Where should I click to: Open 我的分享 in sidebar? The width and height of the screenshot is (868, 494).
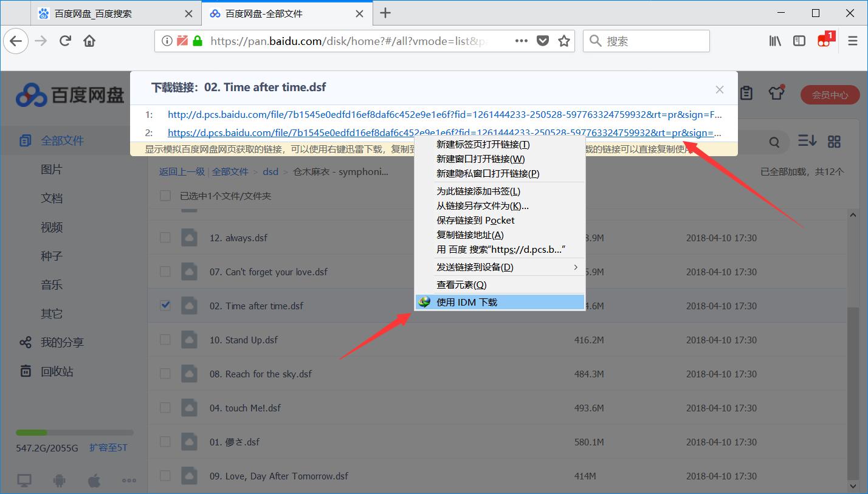[x=62, y=343]
